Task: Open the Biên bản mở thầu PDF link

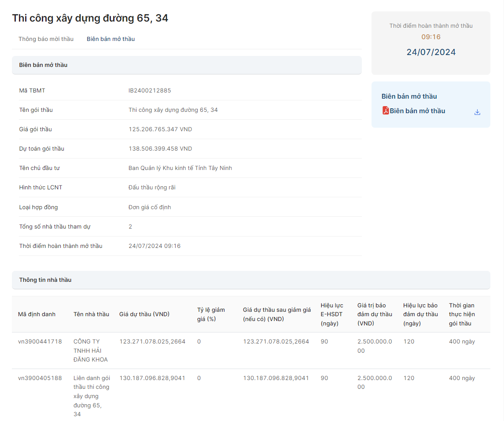Action: click(417, 111)
